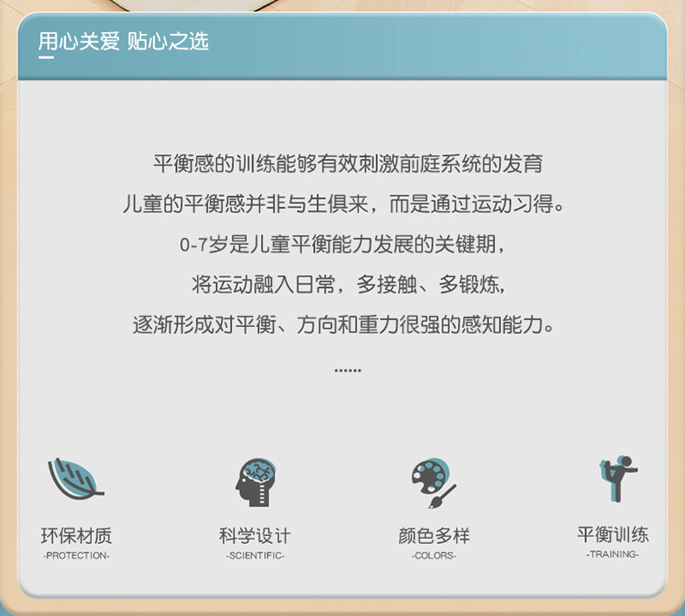The height and width of the screenshot is (616, 685).
Task: Click the balancing yoga figure icon
Action: [x=616, y=478]
